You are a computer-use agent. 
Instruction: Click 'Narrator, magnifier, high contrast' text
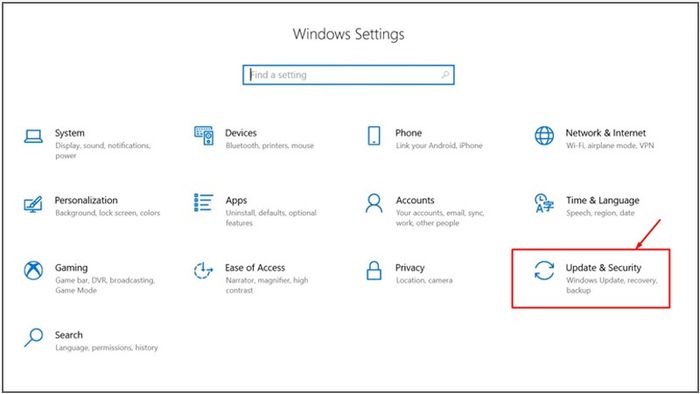click(x=267, y=285)
